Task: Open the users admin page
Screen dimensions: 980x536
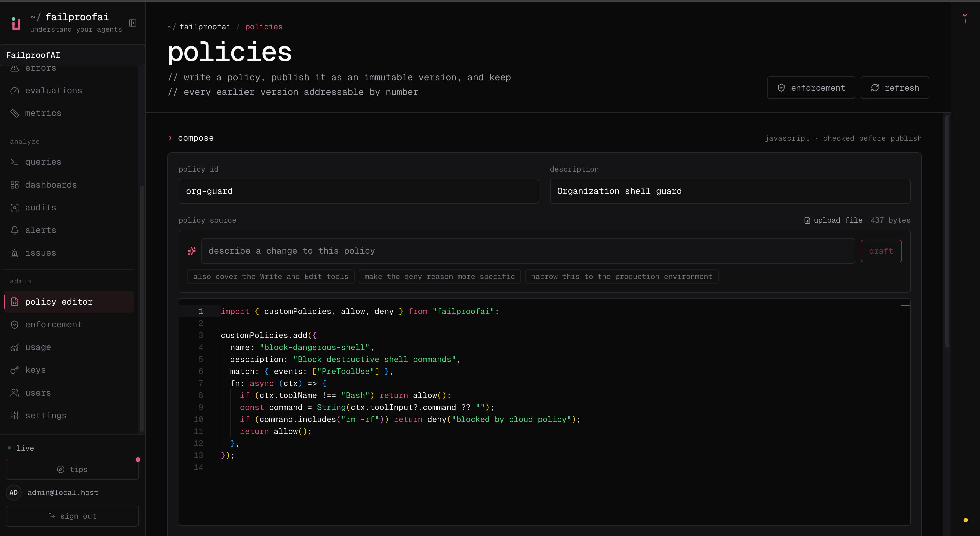Action: (68, 393)
